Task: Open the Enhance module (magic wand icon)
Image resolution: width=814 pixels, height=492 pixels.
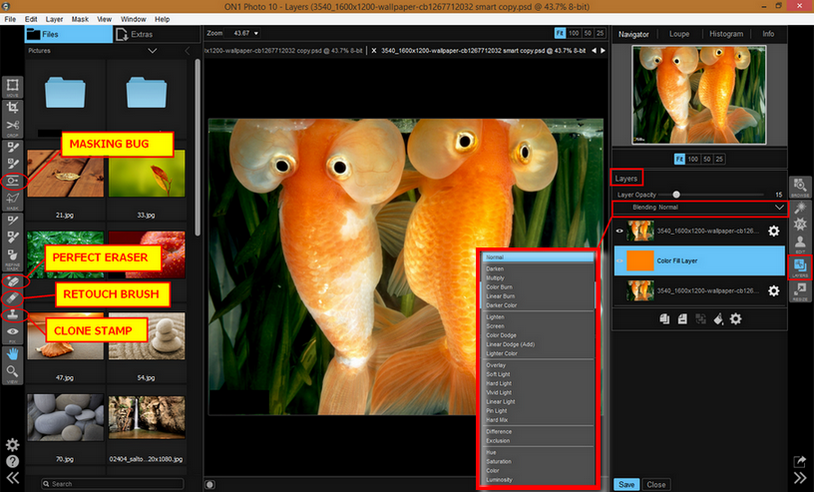Action: 800,208
